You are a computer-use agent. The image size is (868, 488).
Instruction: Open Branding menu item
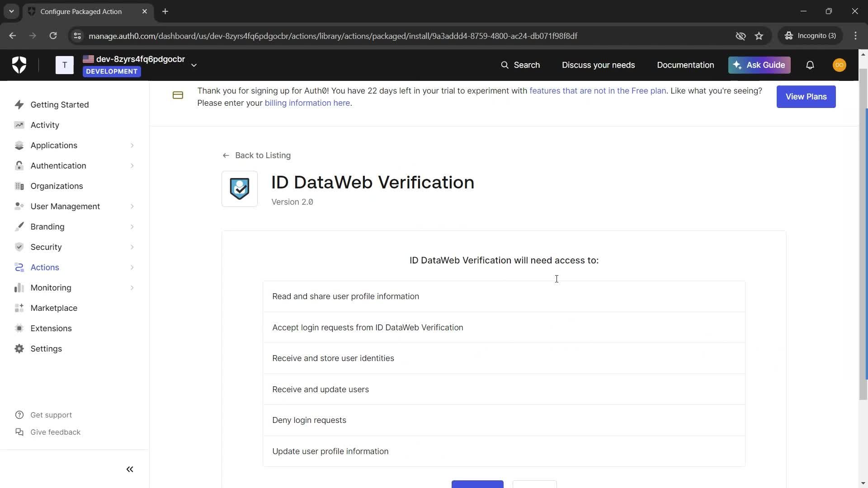click(x=47, y=227)
